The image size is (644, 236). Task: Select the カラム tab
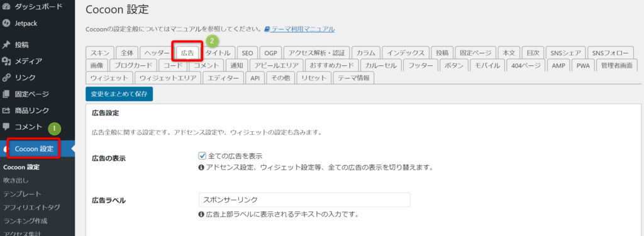point(365,53)
